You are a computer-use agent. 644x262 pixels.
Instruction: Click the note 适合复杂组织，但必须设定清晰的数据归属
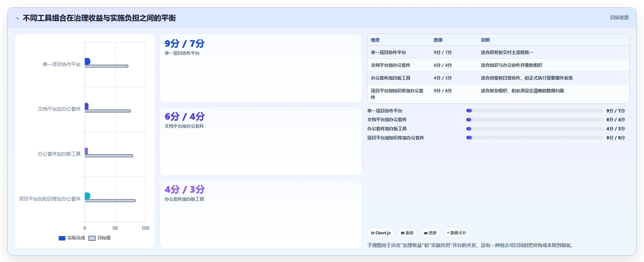(x=522, y=91)
